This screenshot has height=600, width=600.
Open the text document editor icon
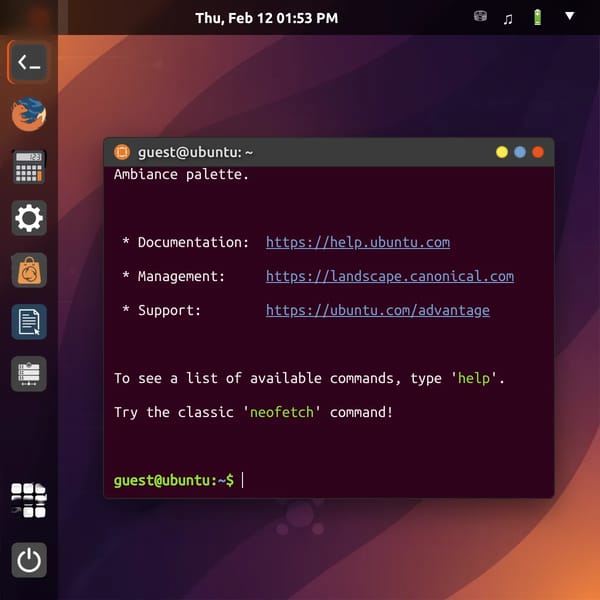[x=29, y=322]
